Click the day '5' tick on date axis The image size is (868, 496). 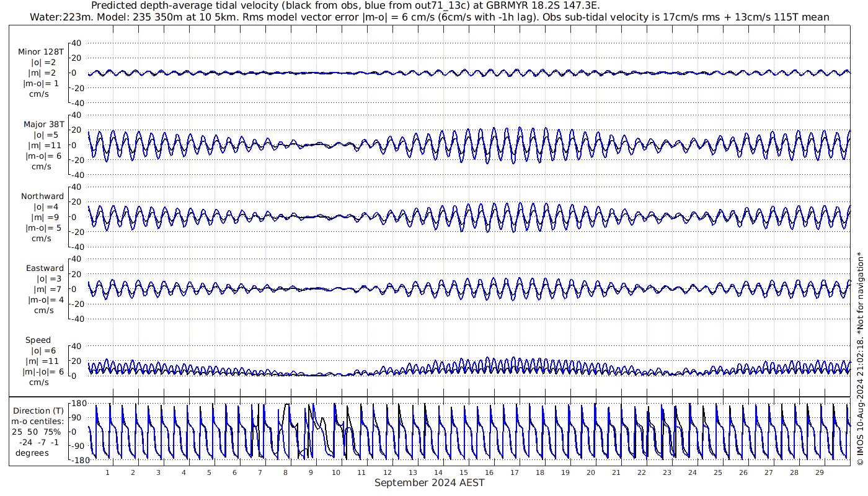(210, 472)
